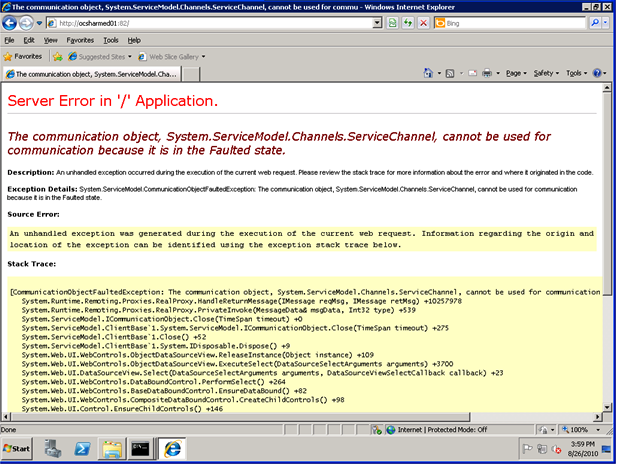The height and width of the screenshot is (465, 617).
Task: Click the Print toolbar icon
Action: 486,74
